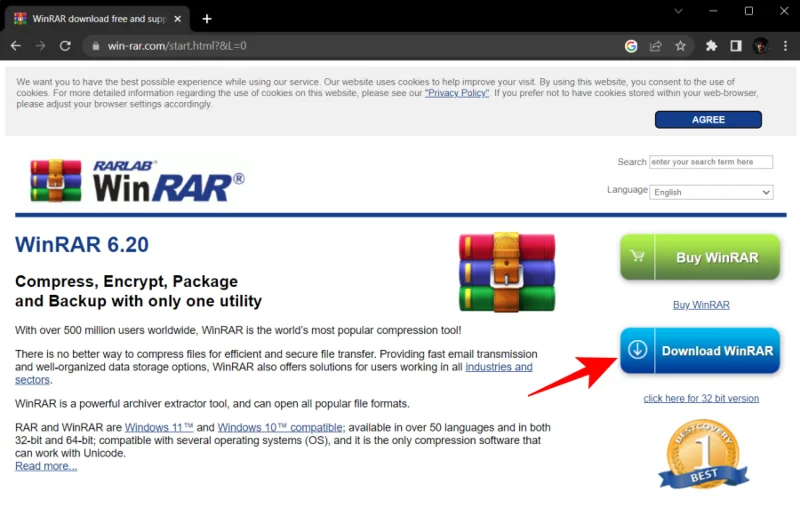Reload the WinRAR page
The image size is (800, 515).
pyautogui.click(x=66, y=46)
